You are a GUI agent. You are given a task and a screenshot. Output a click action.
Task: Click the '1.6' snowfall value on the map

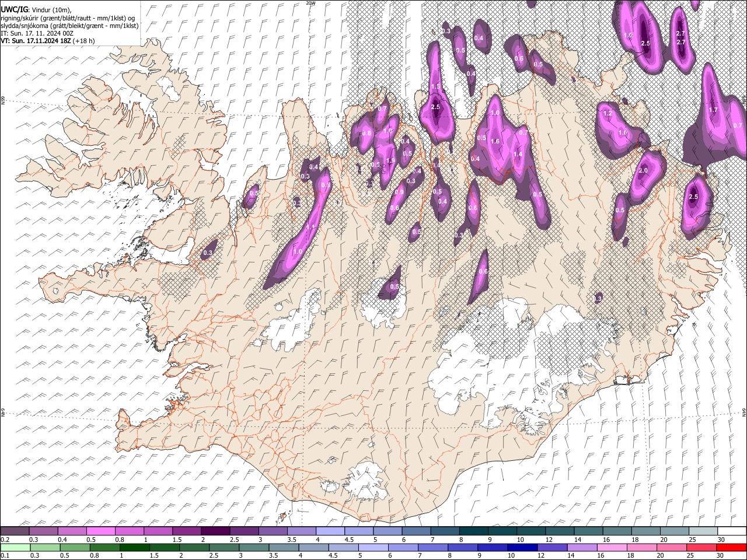pos(495,142)
